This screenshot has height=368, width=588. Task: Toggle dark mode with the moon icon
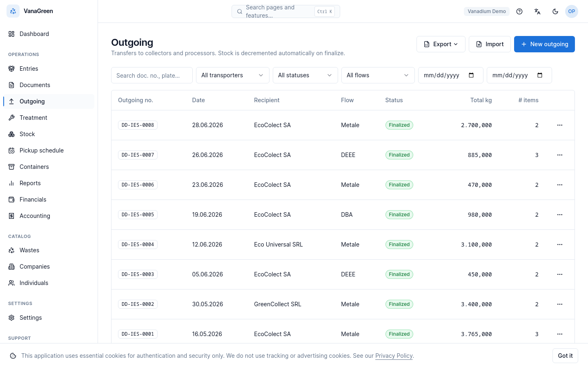pyautogui.click(x=555, y=11)
